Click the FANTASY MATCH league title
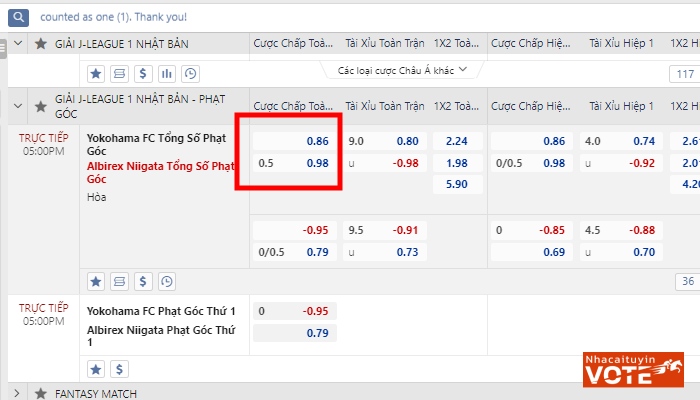700x400 pixels. tap(96, 394)
